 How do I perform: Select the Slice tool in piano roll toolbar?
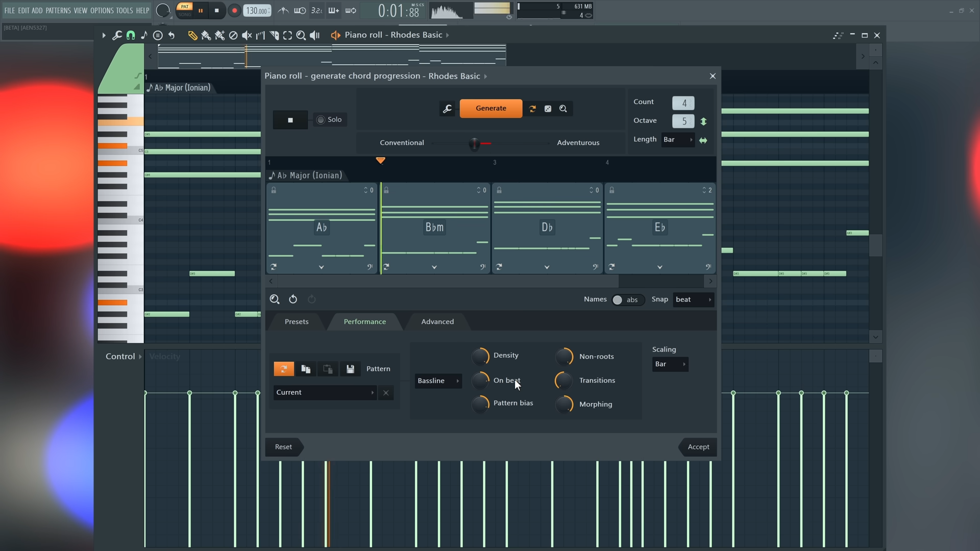click(x=274, y=35)
